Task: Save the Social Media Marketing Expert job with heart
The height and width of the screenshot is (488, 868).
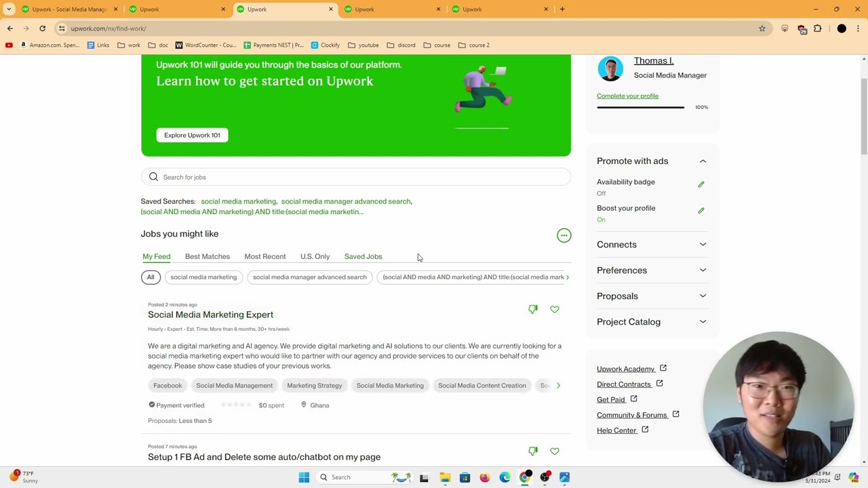Action: coord(555,309)
